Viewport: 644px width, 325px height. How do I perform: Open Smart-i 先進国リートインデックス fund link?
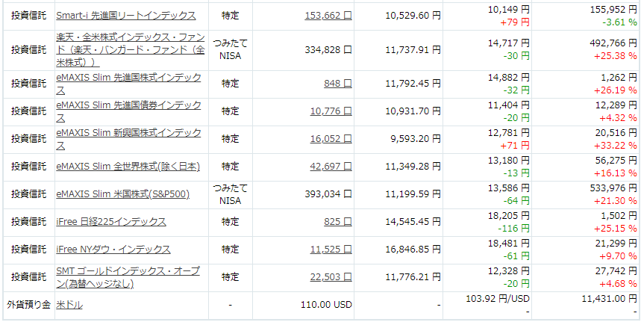[x=125, y=16]
